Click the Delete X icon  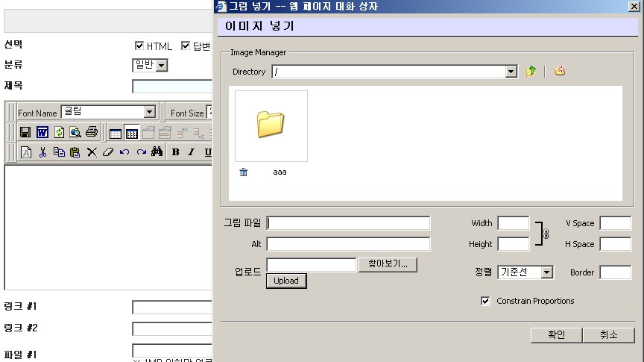point(92,152)
